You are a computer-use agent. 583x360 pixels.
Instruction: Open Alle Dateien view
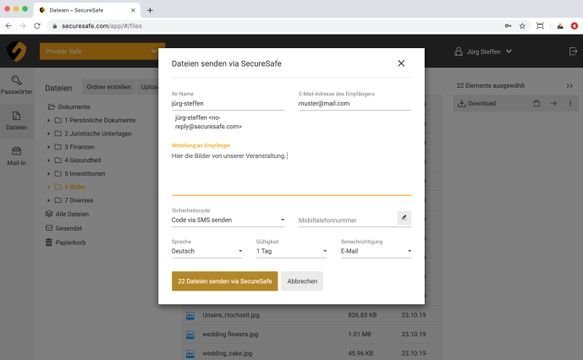tap(67, 214)
